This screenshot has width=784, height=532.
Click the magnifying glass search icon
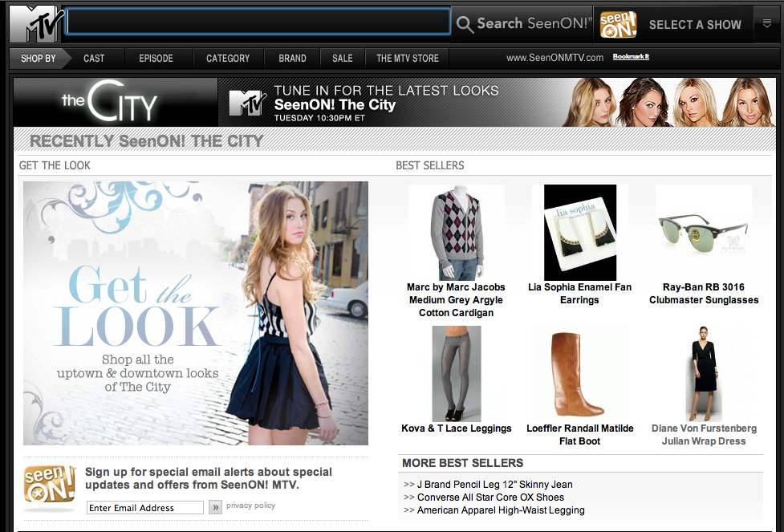click(465, 24)
